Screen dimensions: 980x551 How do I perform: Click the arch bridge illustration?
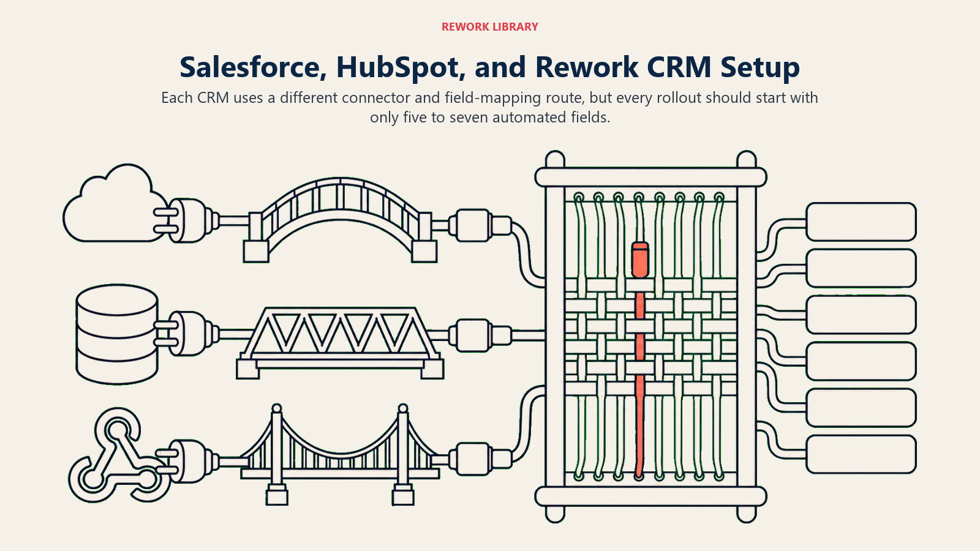(x=340, y=220)
